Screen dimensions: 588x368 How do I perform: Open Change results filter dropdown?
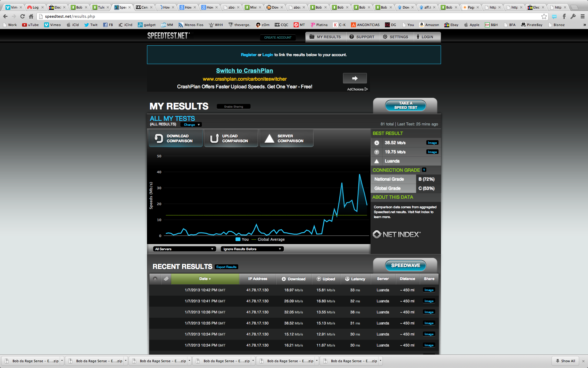191,125
